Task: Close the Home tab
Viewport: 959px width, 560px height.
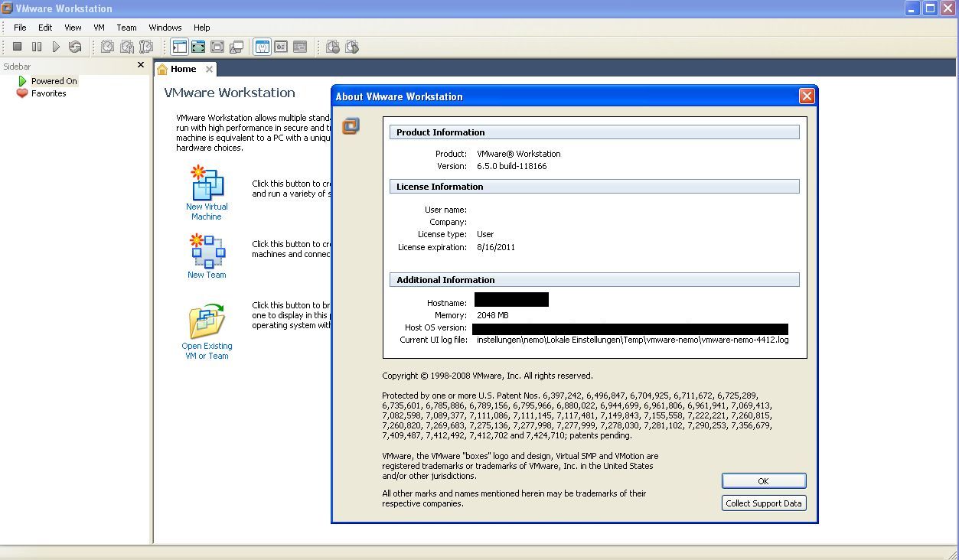Action: click(209, 69)
